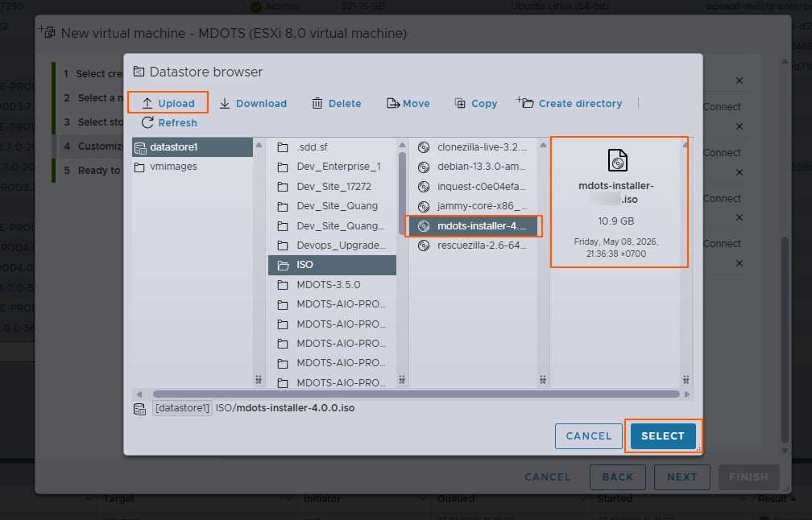Select the inquest-c0e04efa ISO file

[473, 186]
